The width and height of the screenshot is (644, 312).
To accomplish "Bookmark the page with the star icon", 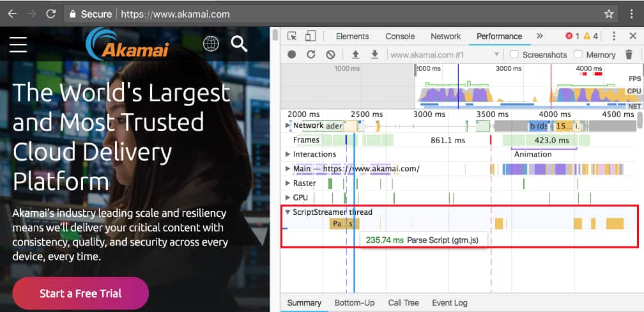I will pyautogui.click(x=609, y=13).
